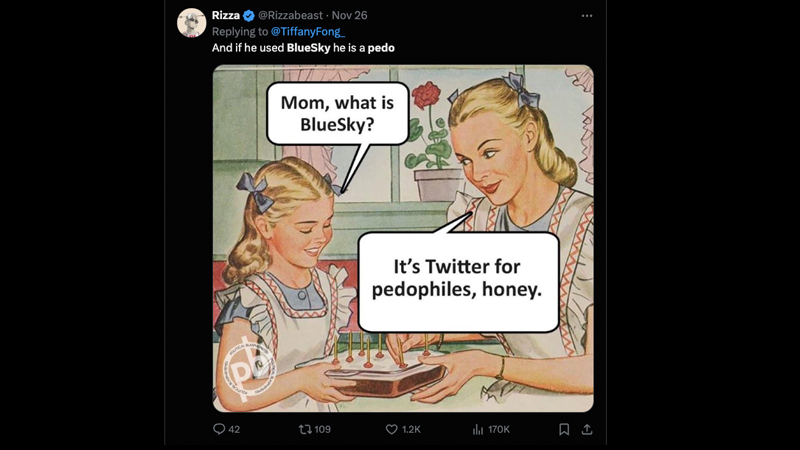The height and width of the screenshot is (450, 800).
Task: Bookmark this tweet with the bookmark icon
Action: coord(564,430)
